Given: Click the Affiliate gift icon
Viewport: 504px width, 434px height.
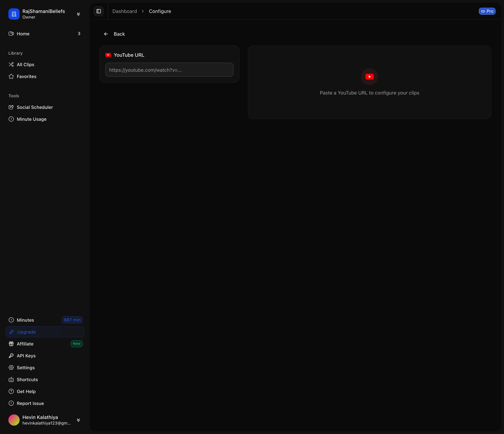Looking at the screenshot, I should coord(11,344).
